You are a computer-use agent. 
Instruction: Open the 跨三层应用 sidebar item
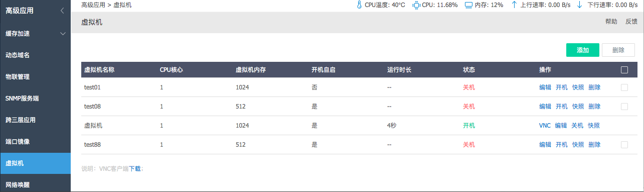click(35, 120)
